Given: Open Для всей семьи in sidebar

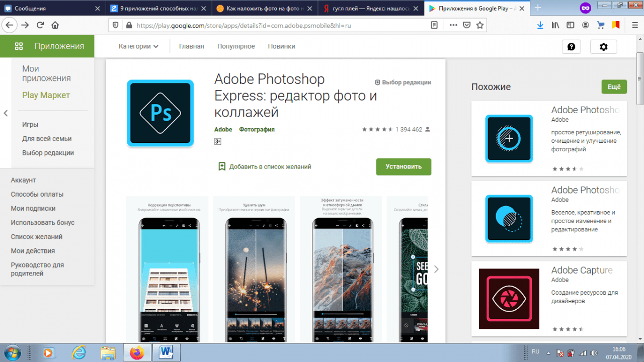Looking at the screenshot, I should point(47,139).
